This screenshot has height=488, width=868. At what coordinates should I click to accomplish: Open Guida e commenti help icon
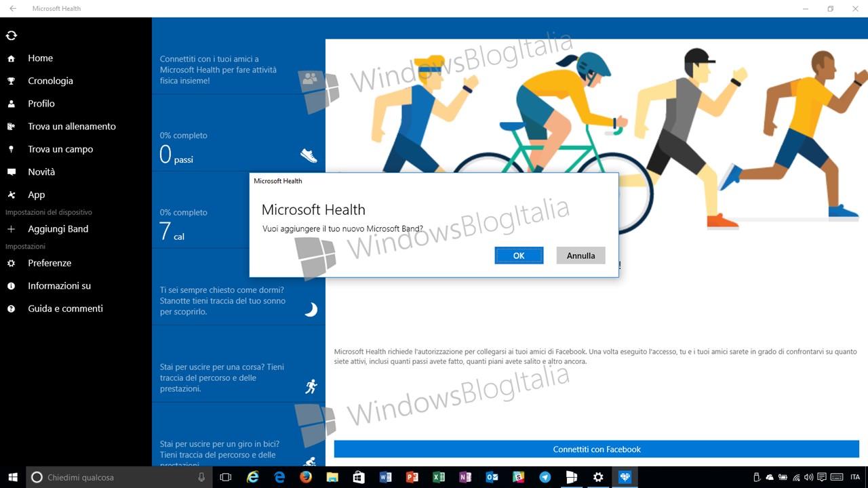tap(11, 308)
